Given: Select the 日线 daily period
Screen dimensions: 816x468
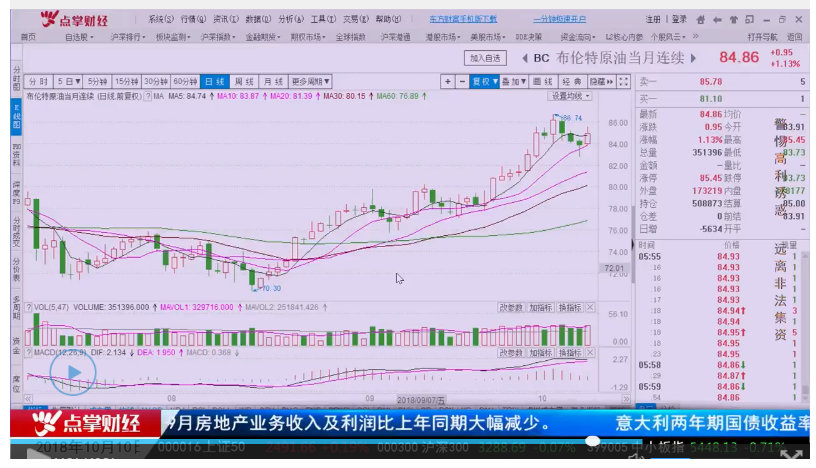Looking at the screenshot, I should click(214, 82).
